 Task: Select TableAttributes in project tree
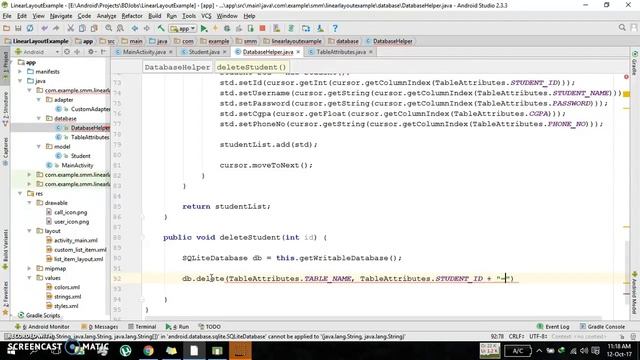pyautogui.click(x=90, y=137)
